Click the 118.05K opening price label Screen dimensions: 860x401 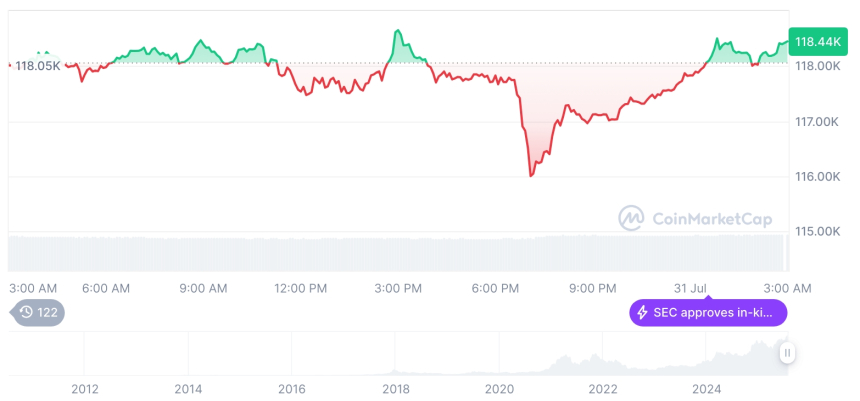click(37, 65)
